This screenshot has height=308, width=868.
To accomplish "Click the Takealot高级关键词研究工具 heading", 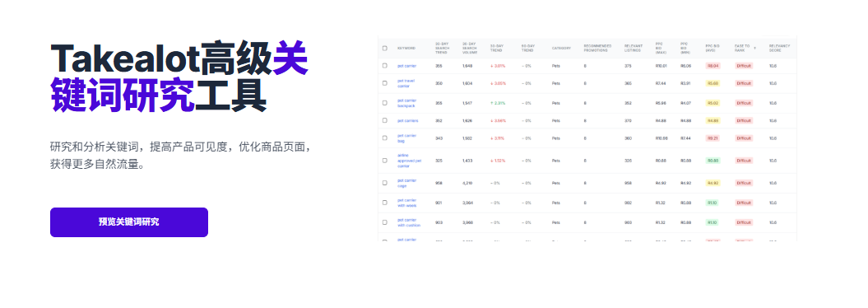I will coord(179,77).
